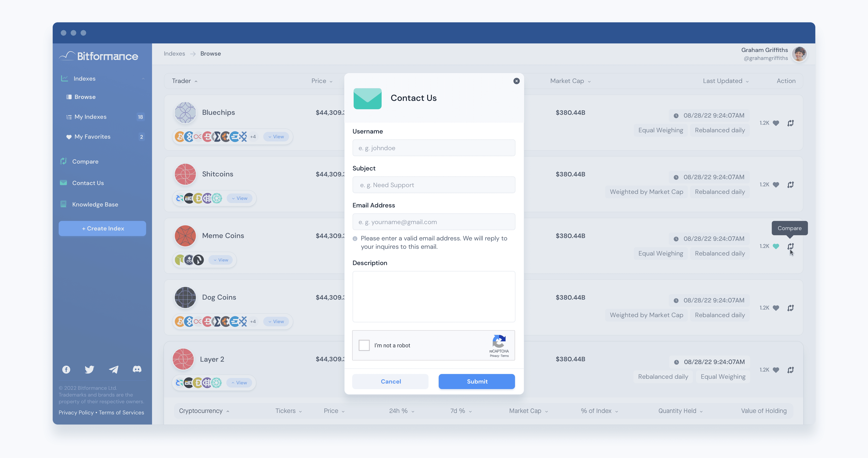Sort by Last Updated column
This screenshot has height=458, width=868.
725,81
